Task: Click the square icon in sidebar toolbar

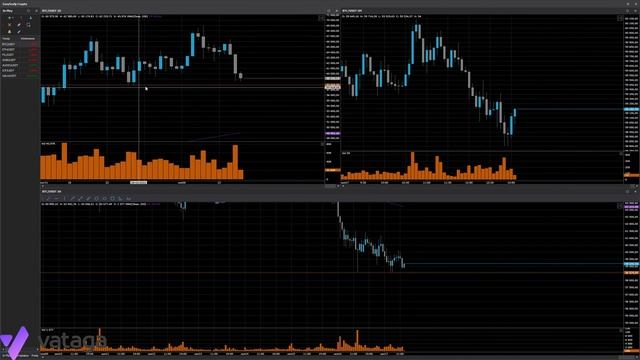Action: (x=29, y=25)
